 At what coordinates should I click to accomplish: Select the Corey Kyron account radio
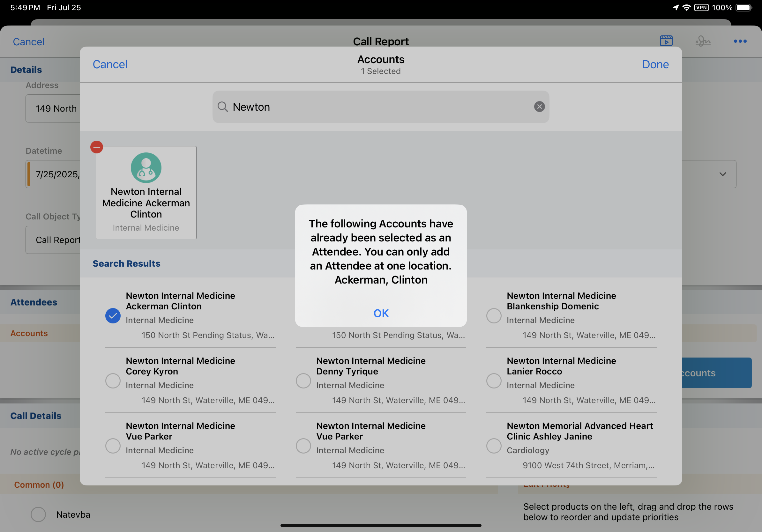[x=113, y=381]
